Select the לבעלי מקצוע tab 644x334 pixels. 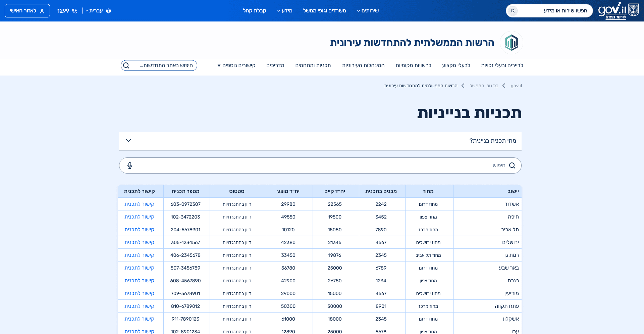456,65
